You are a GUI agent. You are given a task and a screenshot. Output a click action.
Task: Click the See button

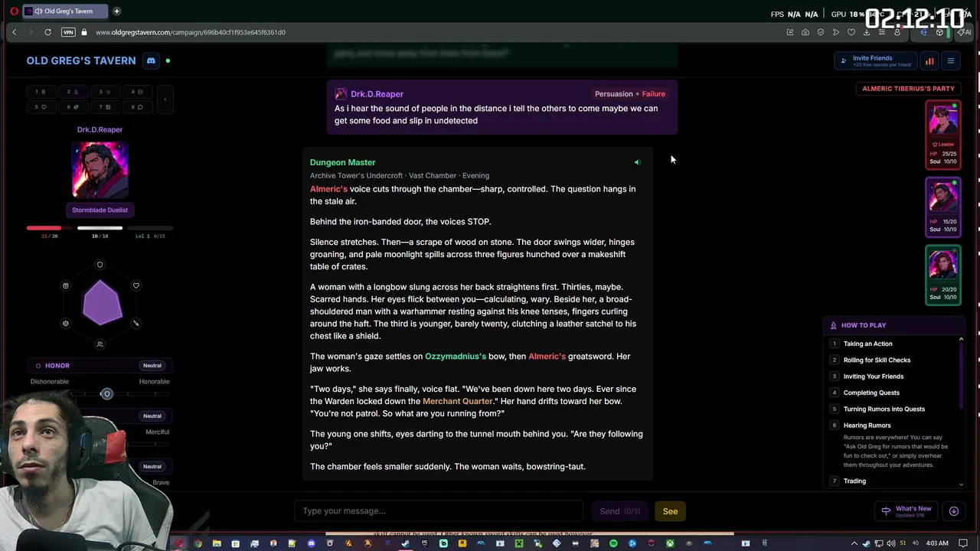(x=670, y=511)
